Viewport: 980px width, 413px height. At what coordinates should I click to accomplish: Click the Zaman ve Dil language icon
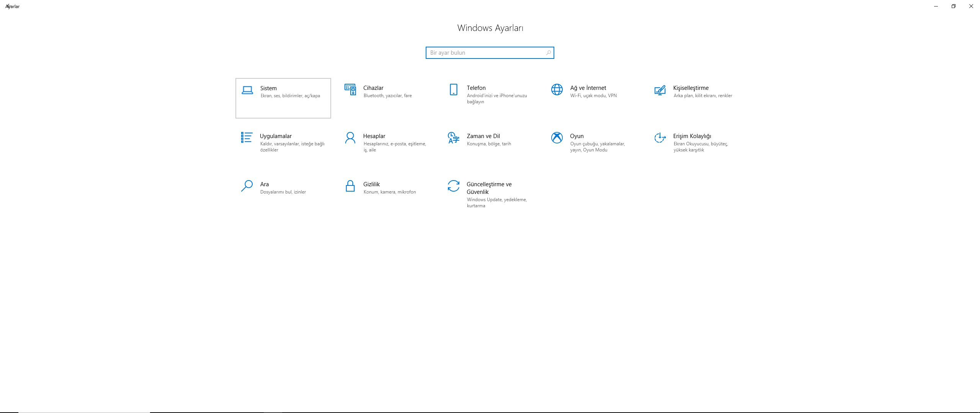454,138
